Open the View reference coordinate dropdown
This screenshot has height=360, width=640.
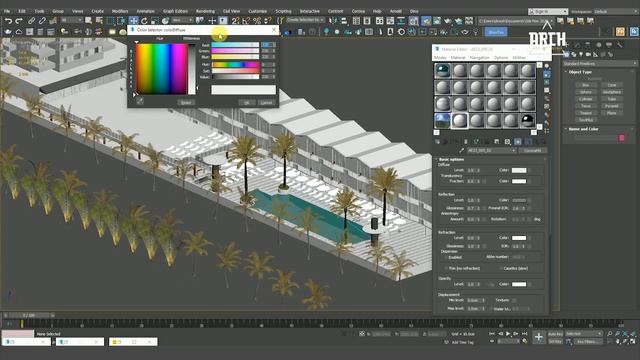point(182,20)
